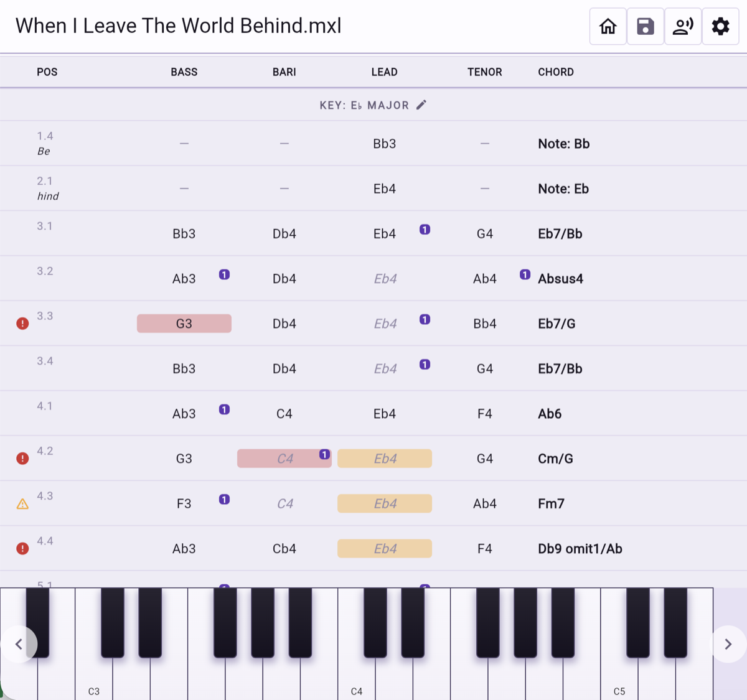
Task: Select lead note Eb4 in row 2.1
Action: pyautogui.click(x=385, y=189)
